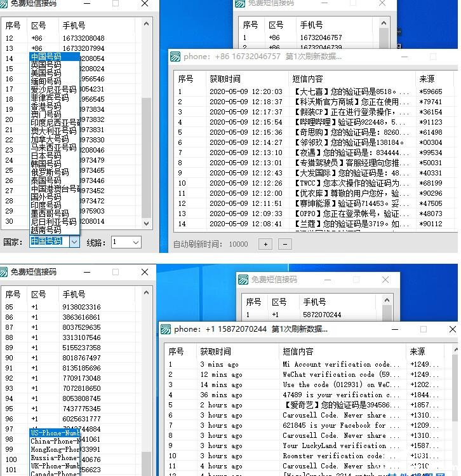Open the Roomster verification code message
The height and width of the screenshot is (476, 461).
click(308, 456)
